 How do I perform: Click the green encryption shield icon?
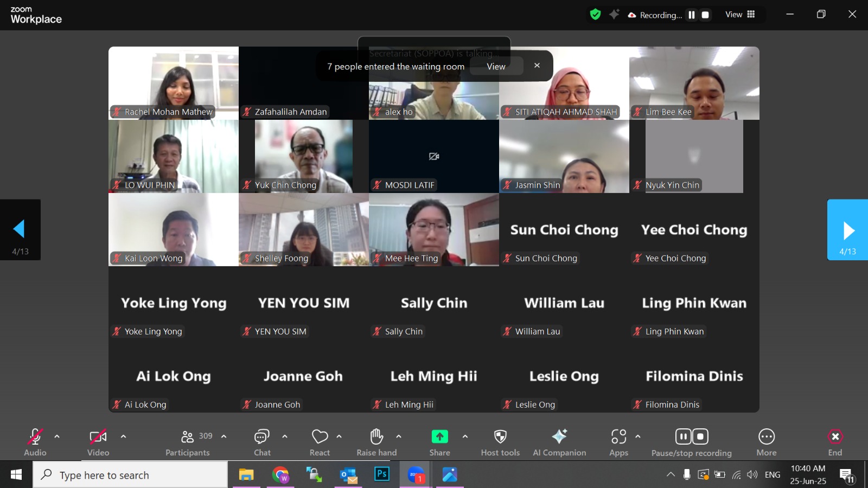[x=595, y=15]
